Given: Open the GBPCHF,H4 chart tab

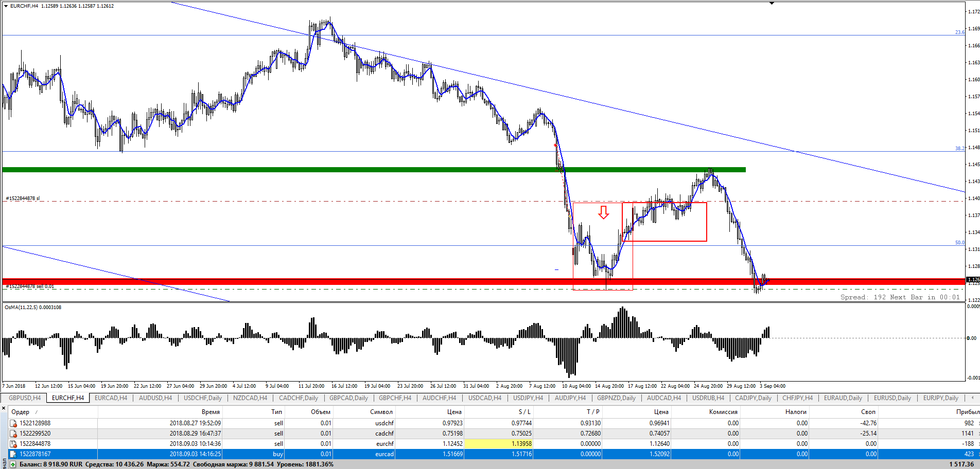Looking at the screenshot, I should 395,398.
